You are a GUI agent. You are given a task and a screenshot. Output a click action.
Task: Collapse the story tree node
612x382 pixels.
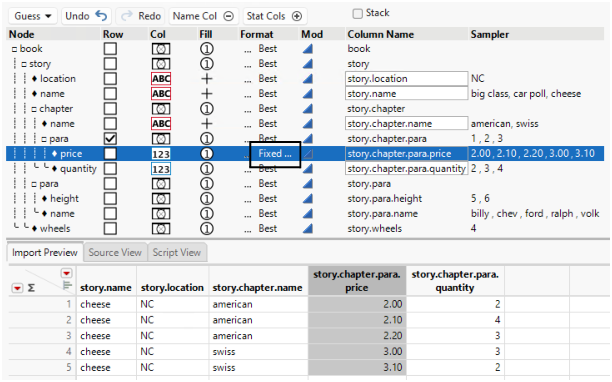24,64
